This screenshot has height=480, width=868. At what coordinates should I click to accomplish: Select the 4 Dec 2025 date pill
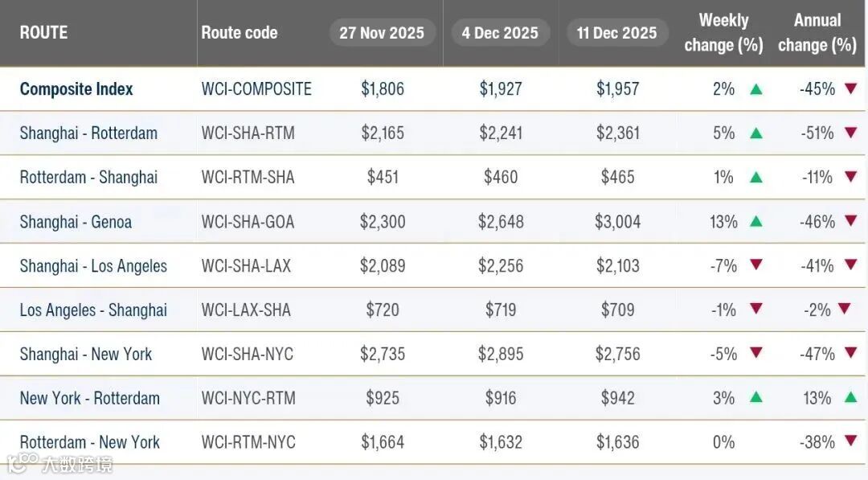[x=500, y=33]
